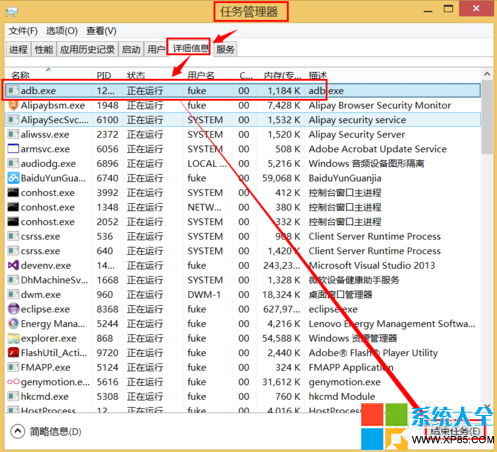Screen dimensions: 497x452
Task: Select the 'DWM-1' user name cell
Action: pyautogui.click(x=204, y=295)
